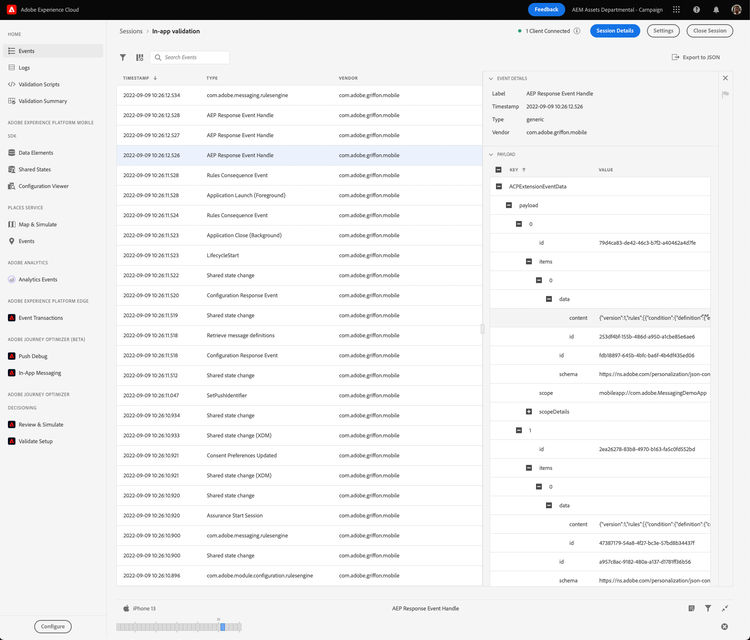Image resolution: width=750 pixels, height=640 pixels.
Task: Open session Settings
Action: tap(663, 31)
